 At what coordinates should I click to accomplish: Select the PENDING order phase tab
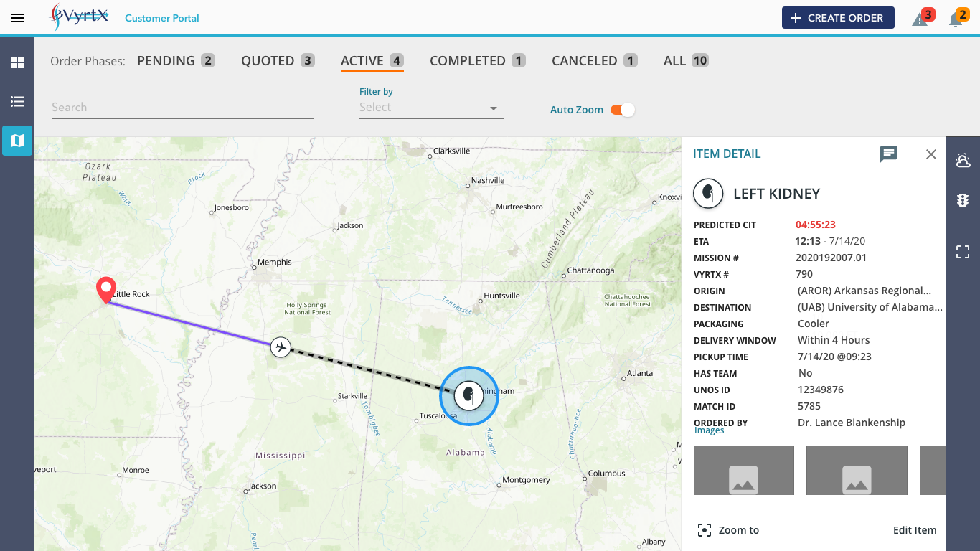(176, 61)
